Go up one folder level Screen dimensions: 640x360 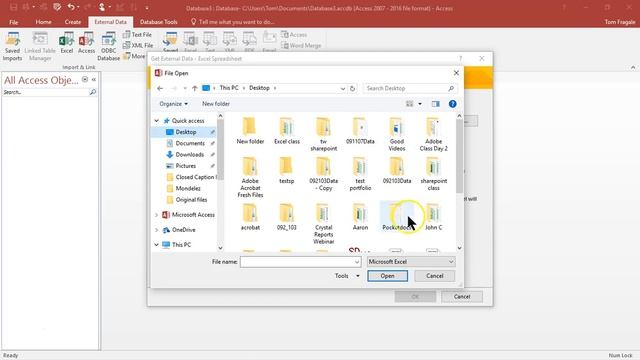[x=195, y=88]
